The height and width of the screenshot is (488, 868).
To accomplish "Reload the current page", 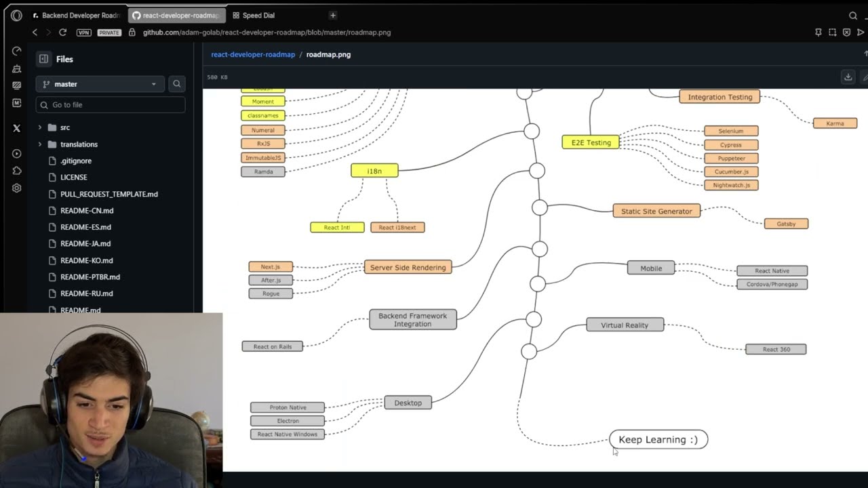I will [62, 32].
